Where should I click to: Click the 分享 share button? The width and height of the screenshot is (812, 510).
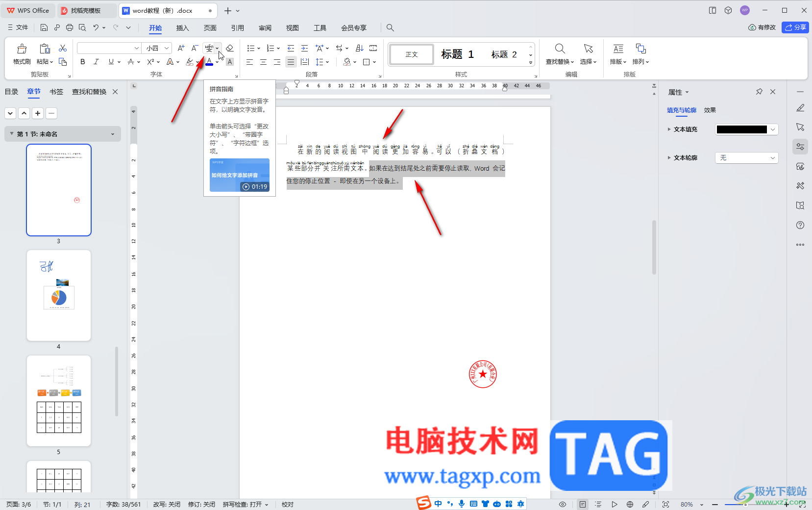click(x=795, y=27)
